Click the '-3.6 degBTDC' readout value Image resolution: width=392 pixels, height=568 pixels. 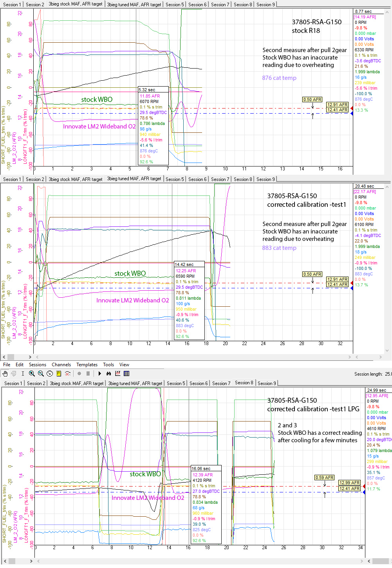click(368, 61)
